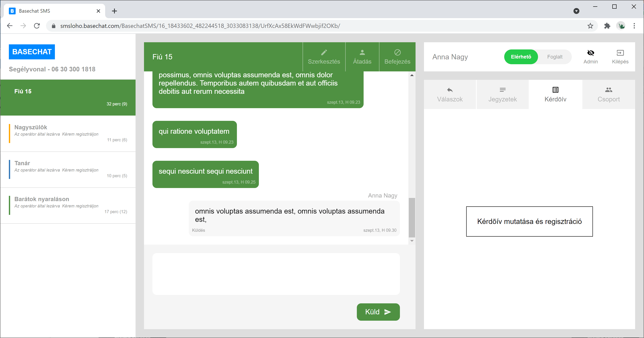Send the message with the Küld button
The height and width of the screenshot is (338, 644).
pos(378,312)
